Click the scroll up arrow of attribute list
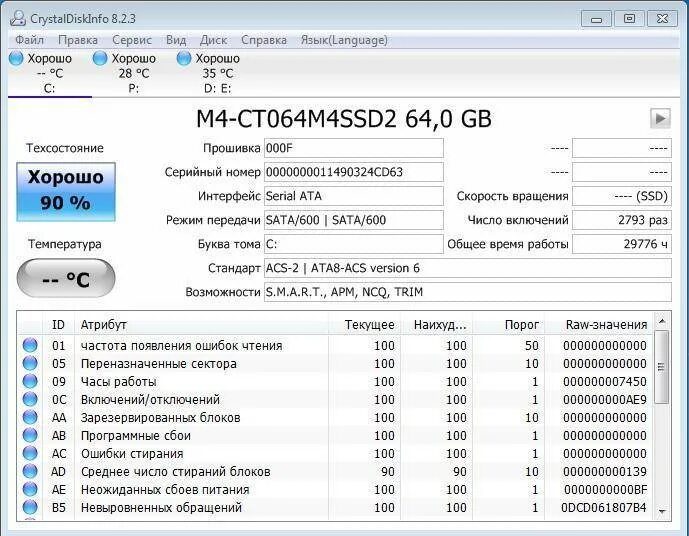 coord(662,322)
